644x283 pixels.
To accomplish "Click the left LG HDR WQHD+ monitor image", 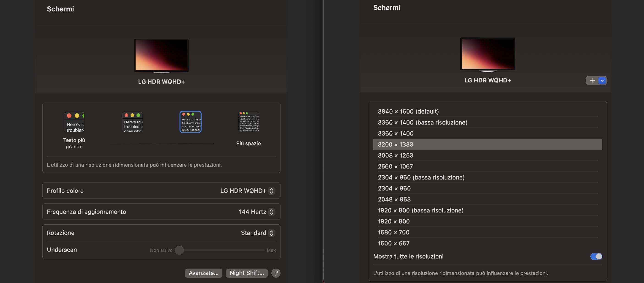I will point(161,55).
